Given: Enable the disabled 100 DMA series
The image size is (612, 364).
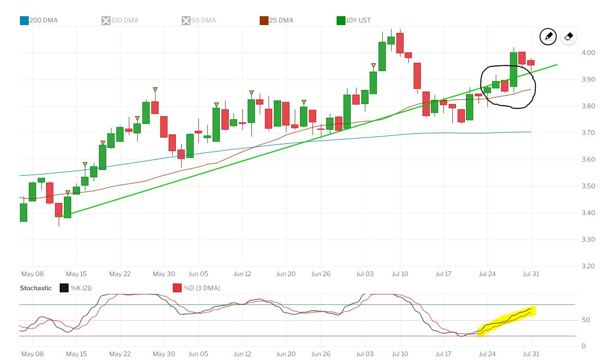Looking at the screenshot, I should (120, 20).
